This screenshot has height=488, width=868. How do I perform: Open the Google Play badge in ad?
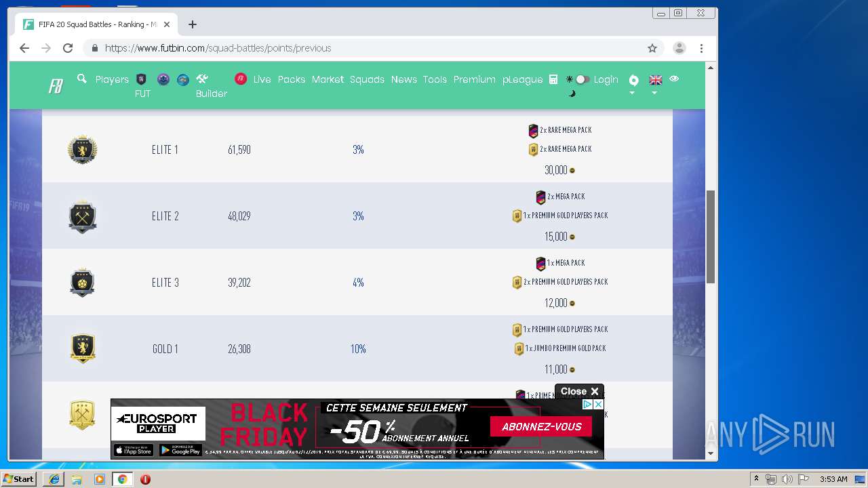180,450
